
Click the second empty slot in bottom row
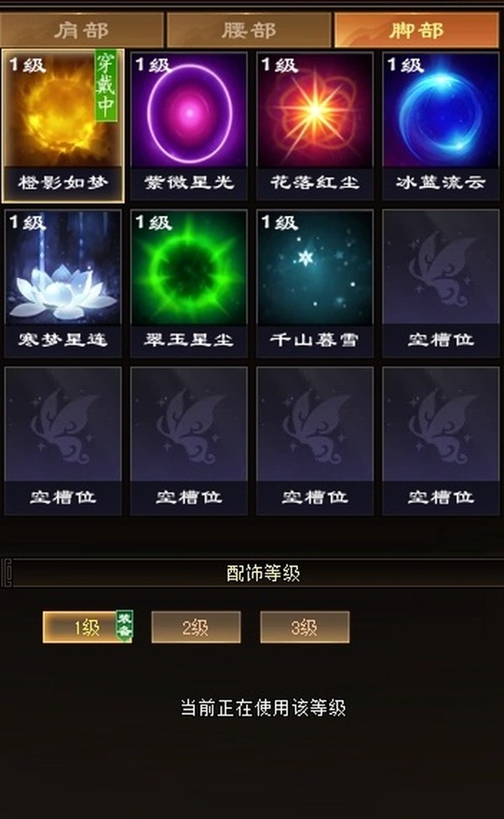point(188,441)
